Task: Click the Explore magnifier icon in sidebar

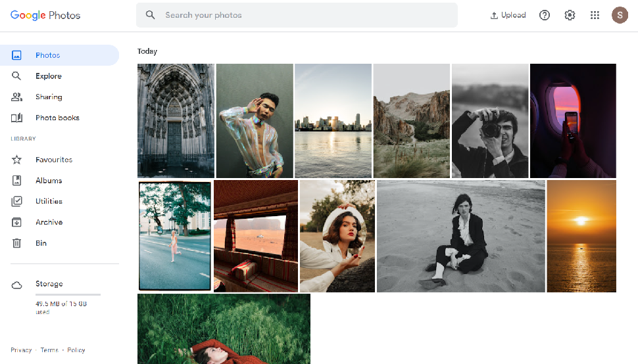Action: pyautogui.click(x=16, y=76)
